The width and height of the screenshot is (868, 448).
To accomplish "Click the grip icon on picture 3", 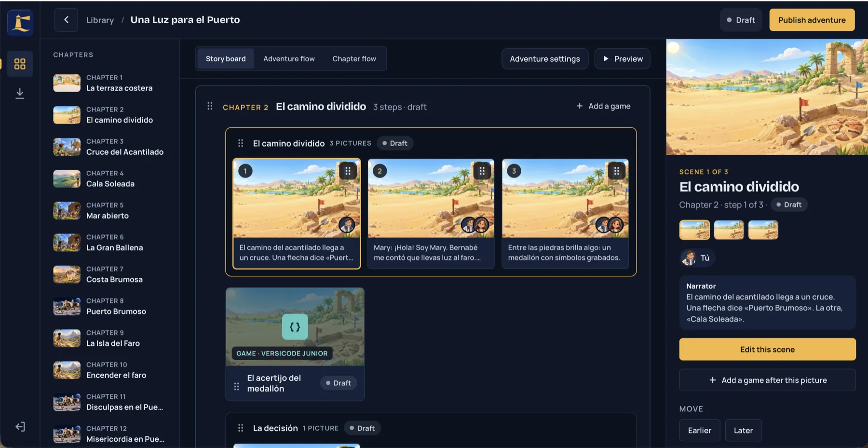I will coord(616,171).
